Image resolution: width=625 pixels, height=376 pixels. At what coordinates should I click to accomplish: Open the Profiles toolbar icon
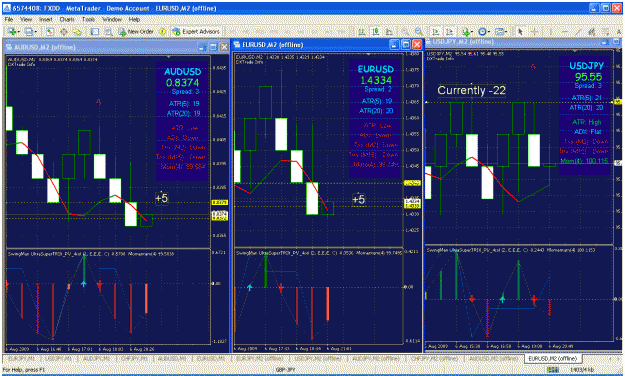[x=29, y=31]
